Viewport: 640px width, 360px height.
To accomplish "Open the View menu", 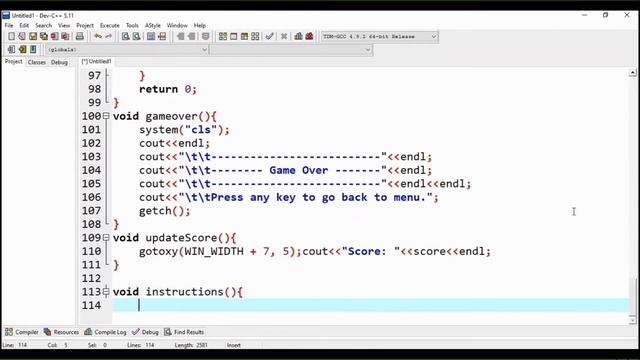I will (x=64, y=25).
